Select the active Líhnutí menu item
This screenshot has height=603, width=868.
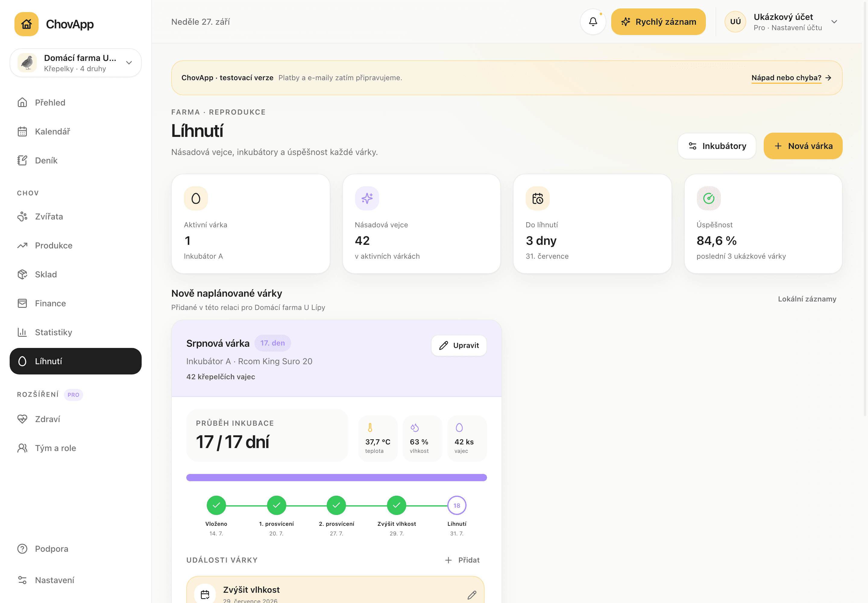76,361
